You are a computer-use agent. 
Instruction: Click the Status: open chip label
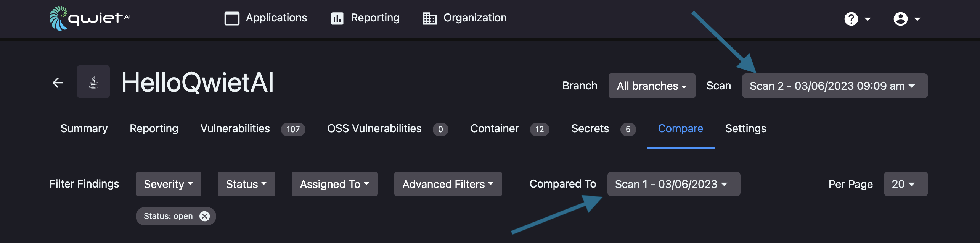(168, 216)
